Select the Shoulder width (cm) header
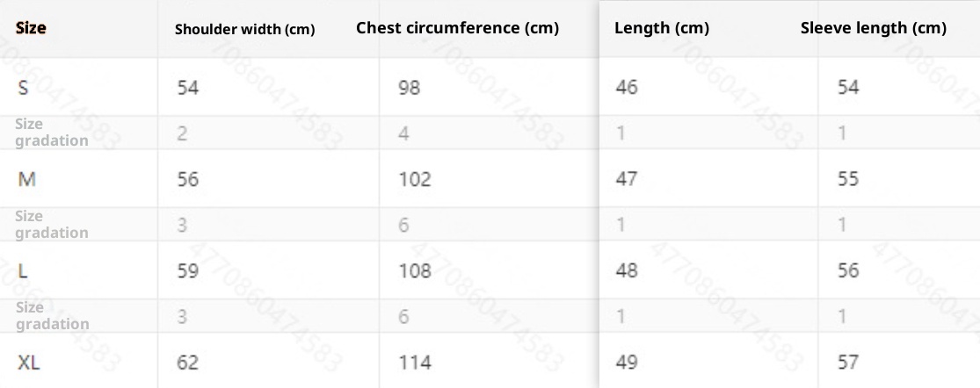The image size is (980, 388). (244, 29)
